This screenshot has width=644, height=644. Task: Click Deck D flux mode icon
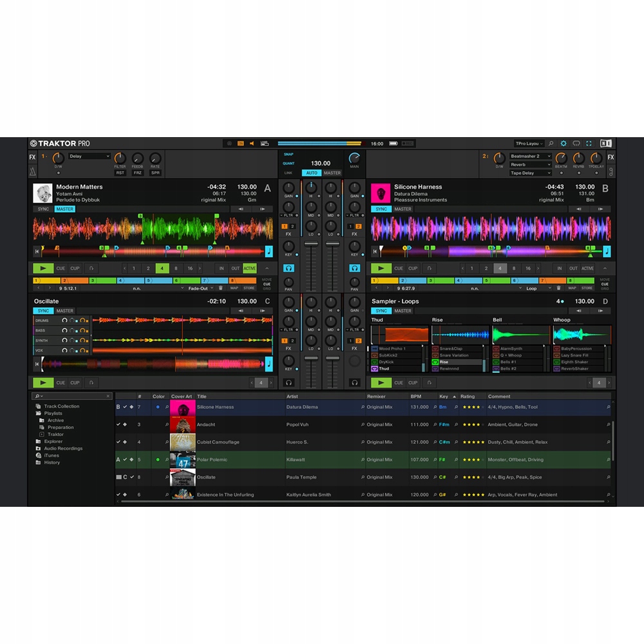tap(429, 383)
